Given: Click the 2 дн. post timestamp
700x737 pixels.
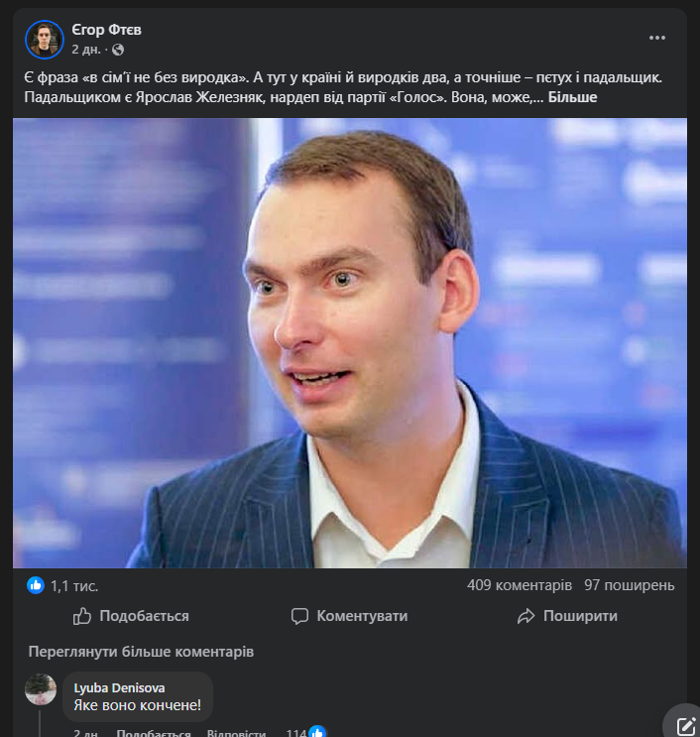Looking at the screenshot, I should point(85,49).
